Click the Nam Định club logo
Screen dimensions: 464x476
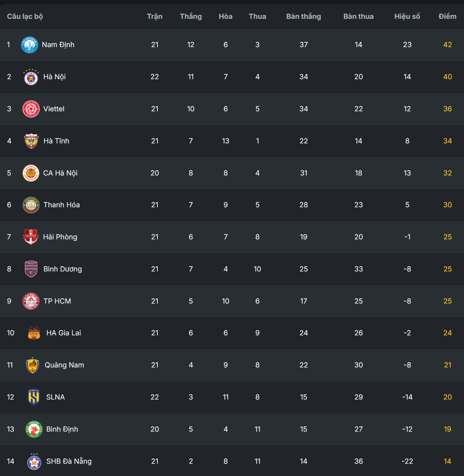point(29,45)
